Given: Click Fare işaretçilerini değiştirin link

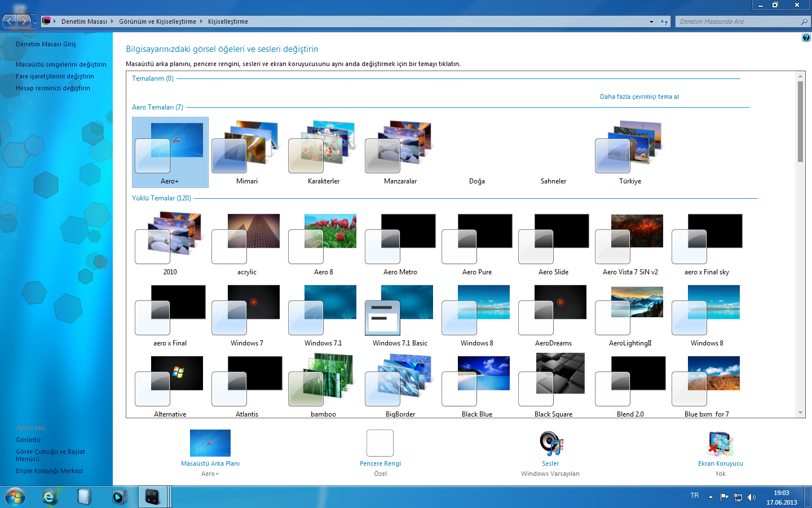Looking at the screenshot, I should pos(55,76).
